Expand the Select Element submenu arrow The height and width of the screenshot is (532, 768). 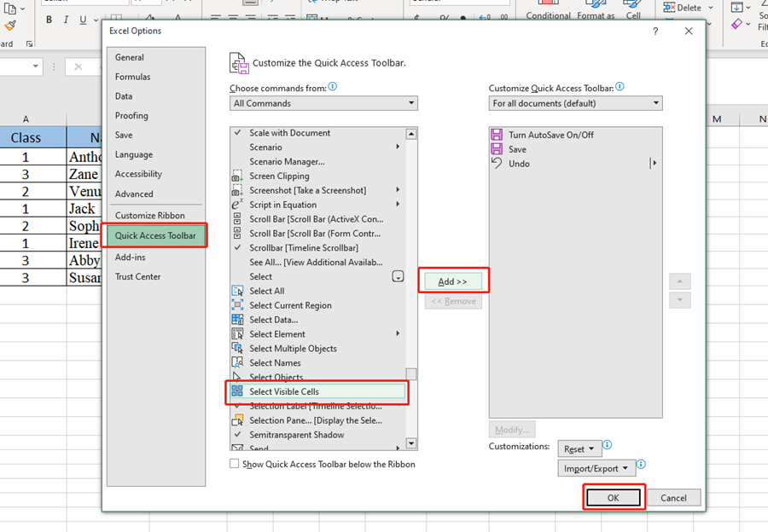click(x=398, y=334)
